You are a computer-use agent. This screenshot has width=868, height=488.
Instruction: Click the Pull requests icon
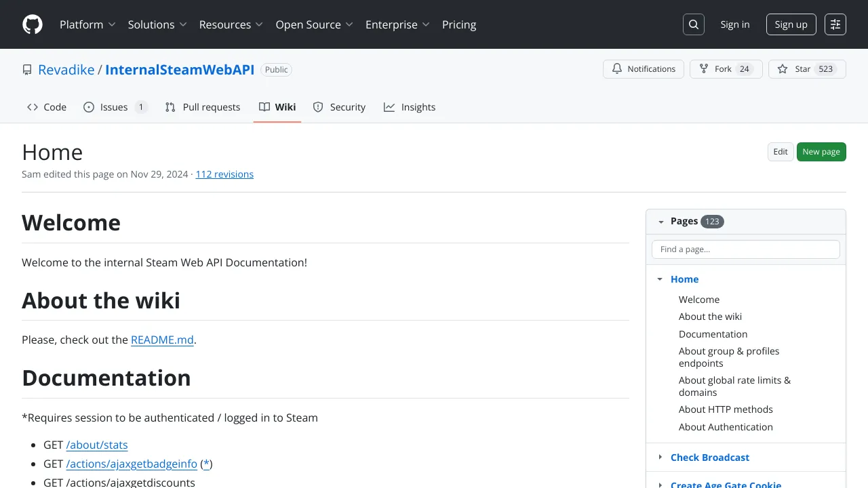(x=170, y=107)
